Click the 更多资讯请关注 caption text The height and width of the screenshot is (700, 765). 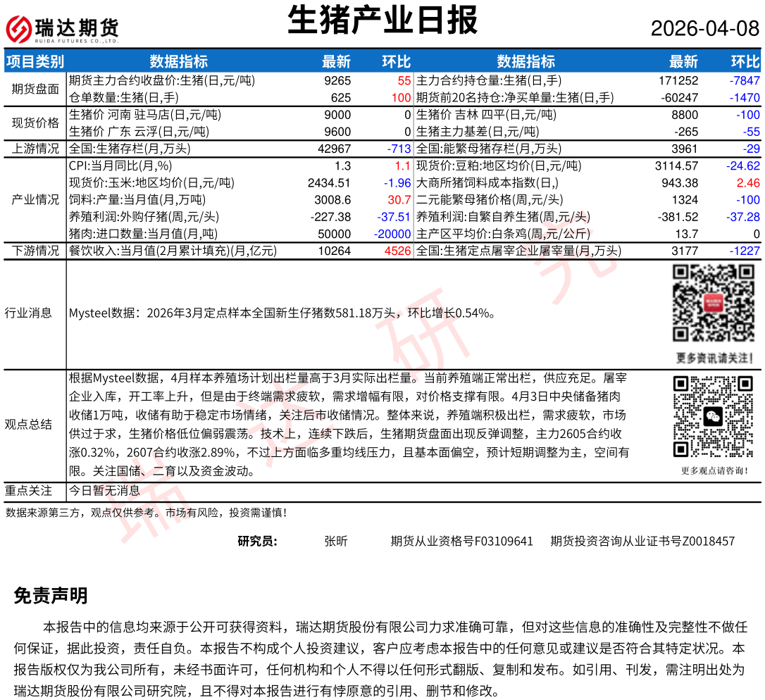click(713, 356)
